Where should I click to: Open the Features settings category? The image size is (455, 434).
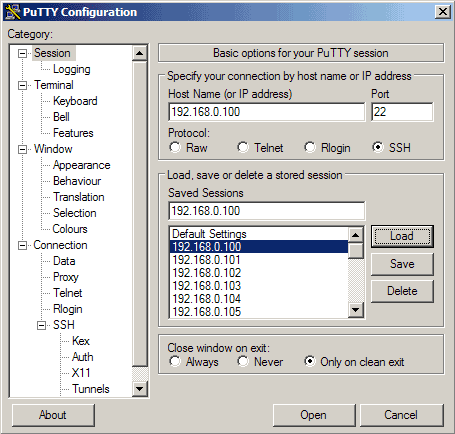click(73, 133)
